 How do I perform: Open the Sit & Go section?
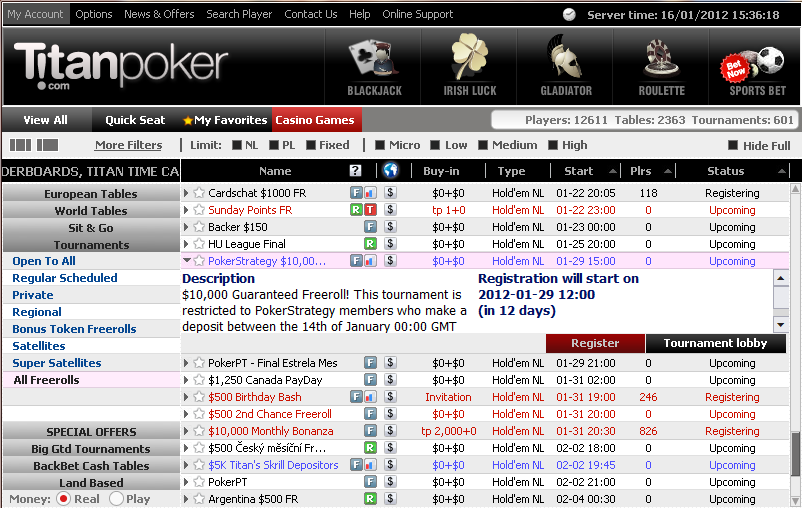click(x=91, y=228)
